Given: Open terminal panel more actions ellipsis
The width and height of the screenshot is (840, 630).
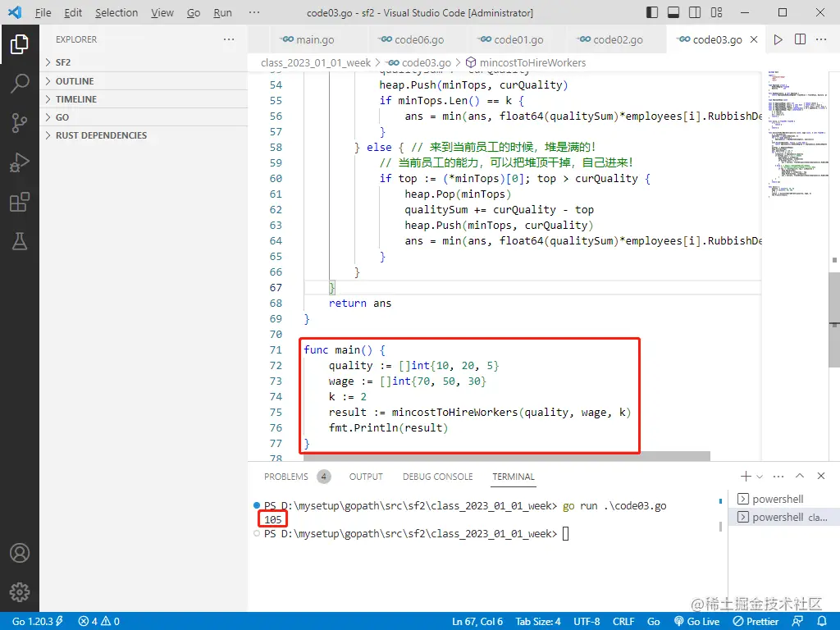Looking at the screenshot, I should tap(778, 476).
